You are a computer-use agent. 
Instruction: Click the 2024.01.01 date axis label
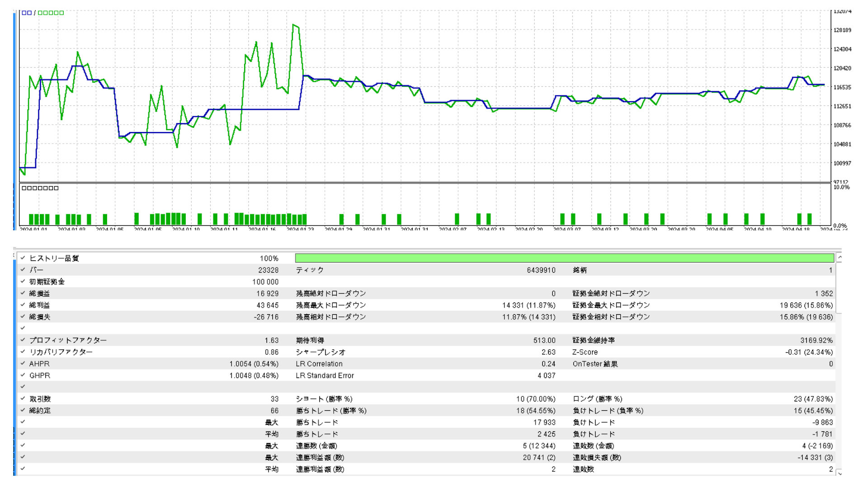click(33, 230)
